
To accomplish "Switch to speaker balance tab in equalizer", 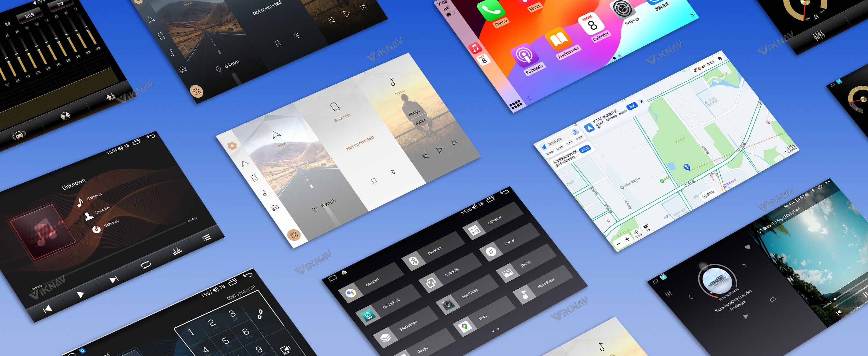I will click(x=66, y=116).
